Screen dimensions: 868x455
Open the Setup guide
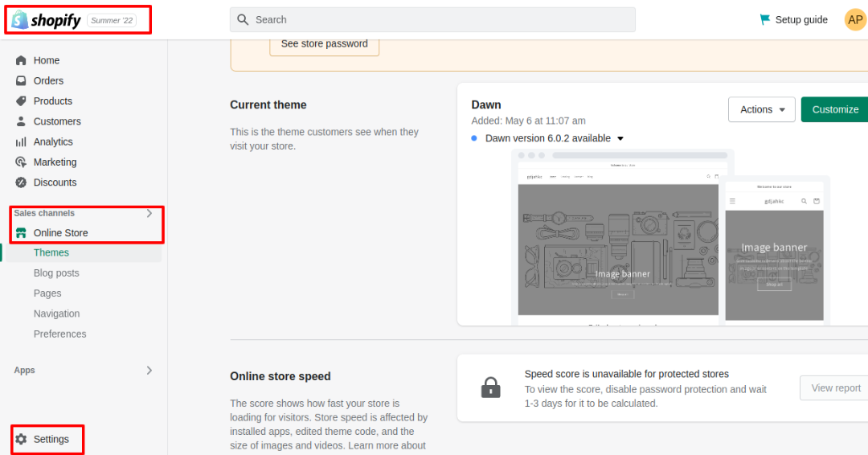click(x=793, y=20)
